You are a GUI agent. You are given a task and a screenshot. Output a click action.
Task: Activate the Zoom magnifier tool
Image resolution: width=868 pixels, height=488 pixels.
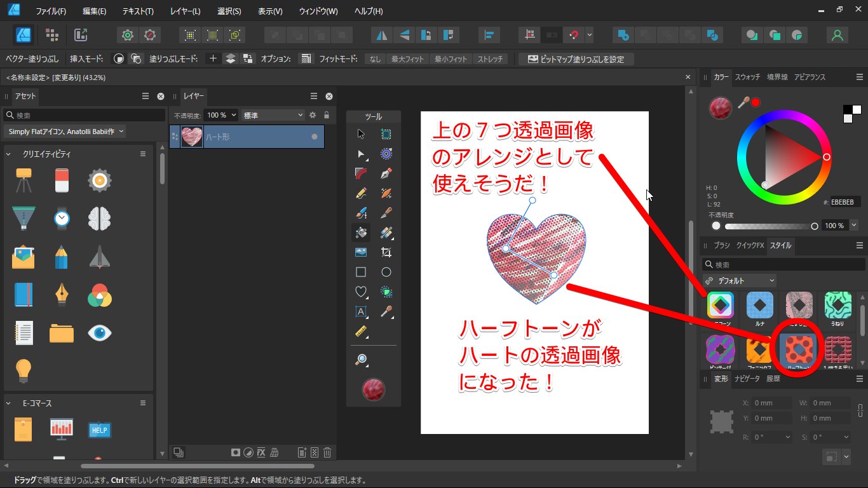point(361,360)
